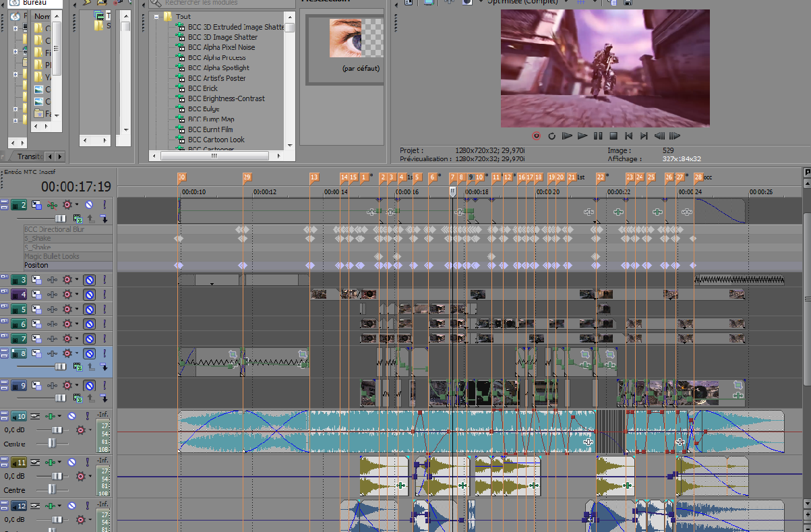Click automation settings icon on track 9
Screen dimensions: 811x532
pos(51,386)
